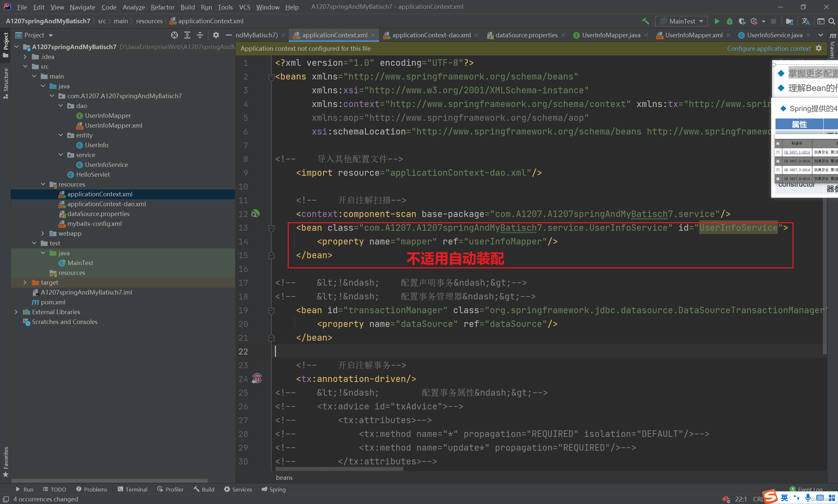
Task: Open Search Everywhere magnifier icon
Action: [831, 21]
